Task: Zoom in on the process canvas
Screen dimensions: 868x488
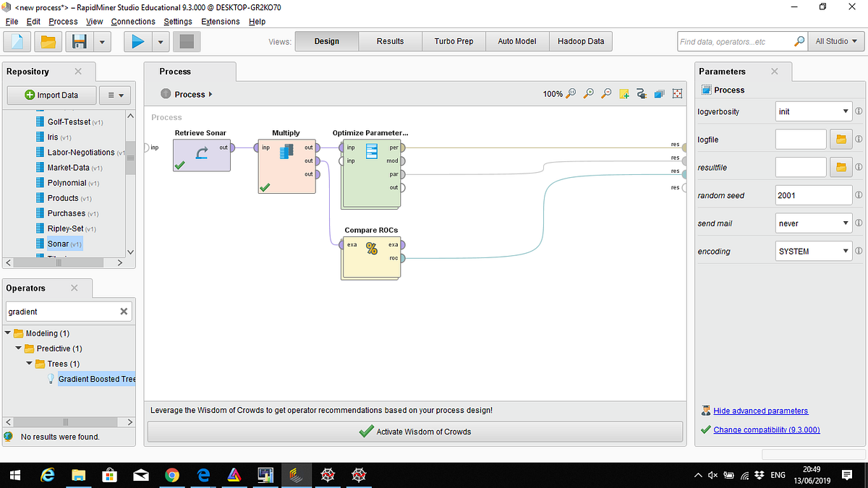Action: (x=588, y=93)
